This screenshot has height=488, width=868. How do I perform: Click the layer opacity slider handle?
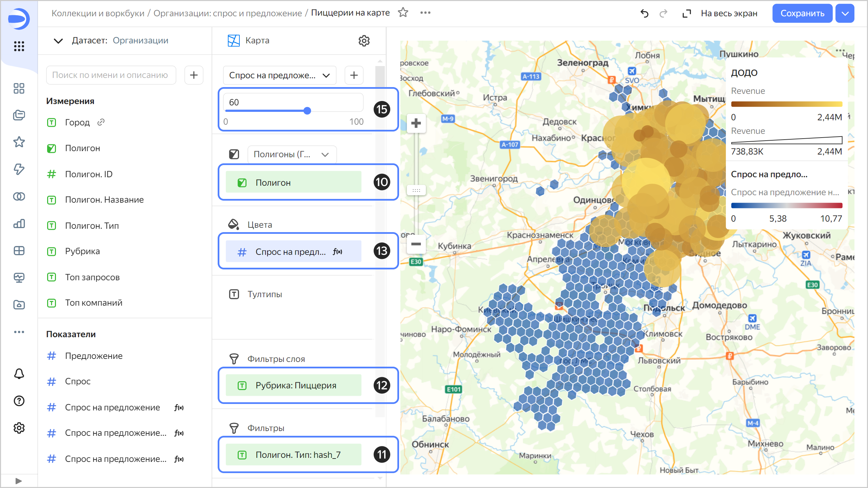coord(307,111)
